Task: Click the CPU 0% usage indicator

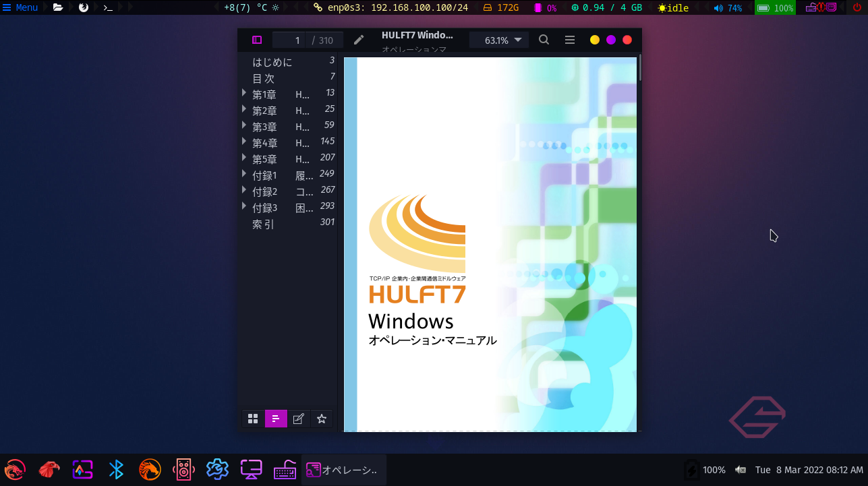Action: tap(546, 7)
